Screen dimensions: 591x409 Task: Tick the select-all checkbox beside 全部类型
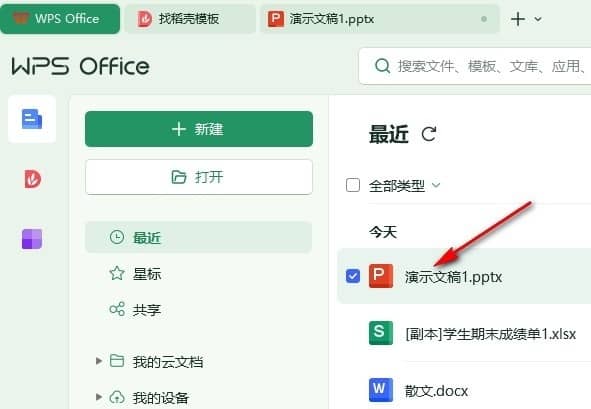point(353,185)
